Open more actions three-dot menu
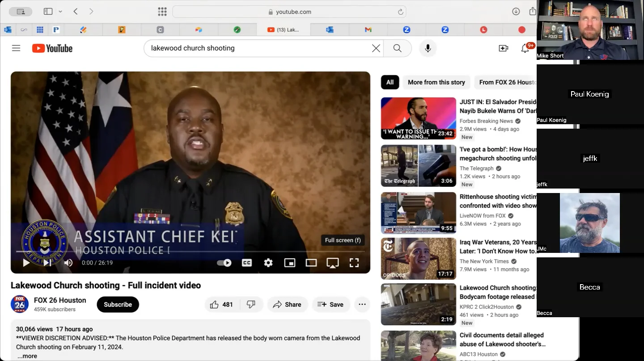The height and width of the screenshot is (361, 644). click(x=362, y=304)
